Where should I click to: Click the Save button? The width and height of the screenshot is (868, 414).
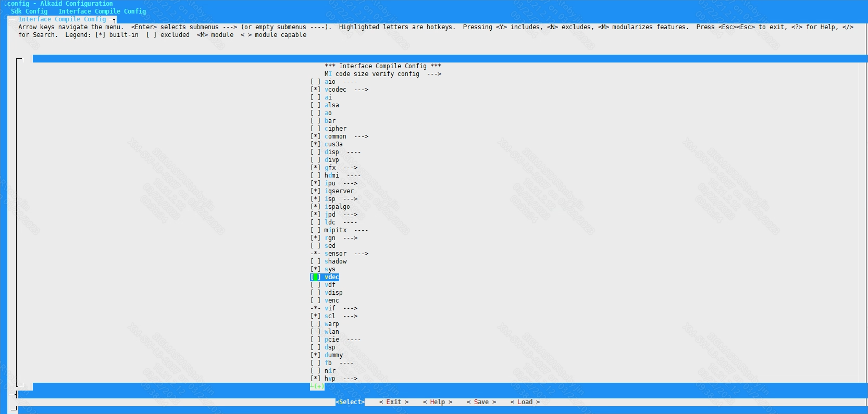(x=481, y=402)
